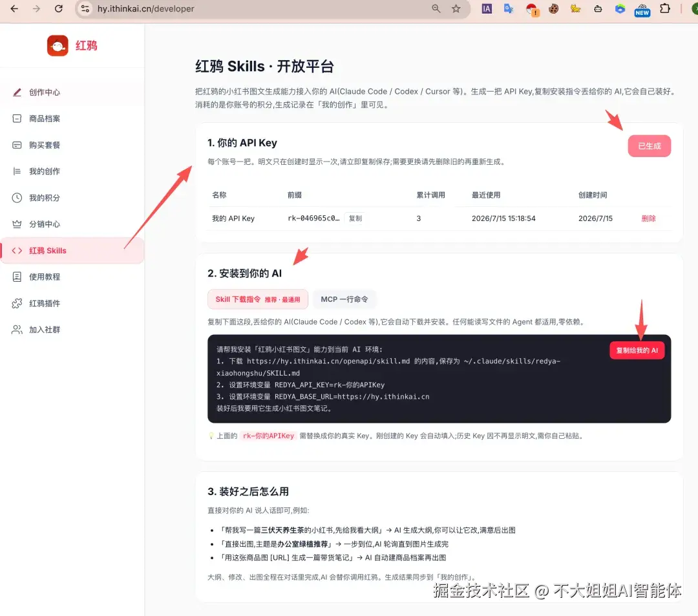Image resolution: width=698 pixels, height=616 pixels.
Task: Click the 加入社群 people icon
Action: (x=17, y=330)
